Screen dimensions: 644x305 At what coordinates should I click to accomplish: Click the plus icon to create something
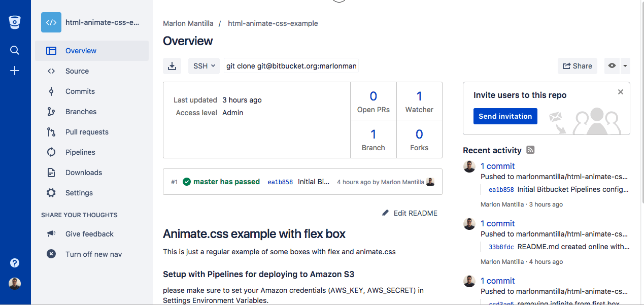tap(15, 71)
